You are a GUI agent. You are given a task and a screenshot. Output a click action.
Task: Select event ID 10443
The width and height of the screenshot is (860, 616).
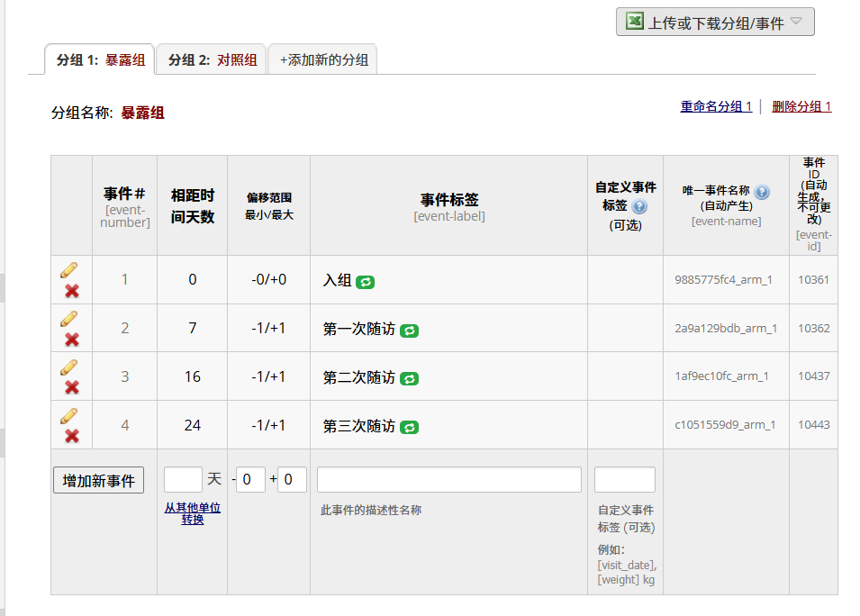813,424
